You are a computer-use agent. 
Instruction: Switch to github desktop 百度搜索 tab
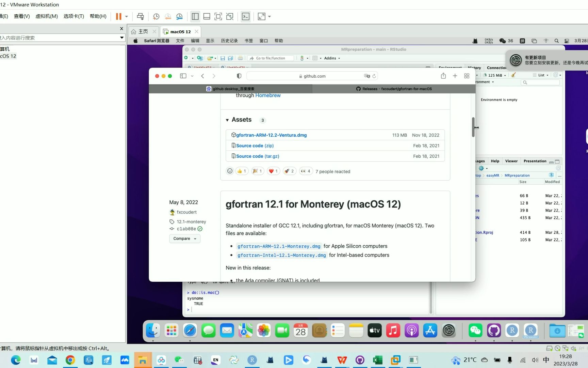pyautogui.click(x=230, y=89)
